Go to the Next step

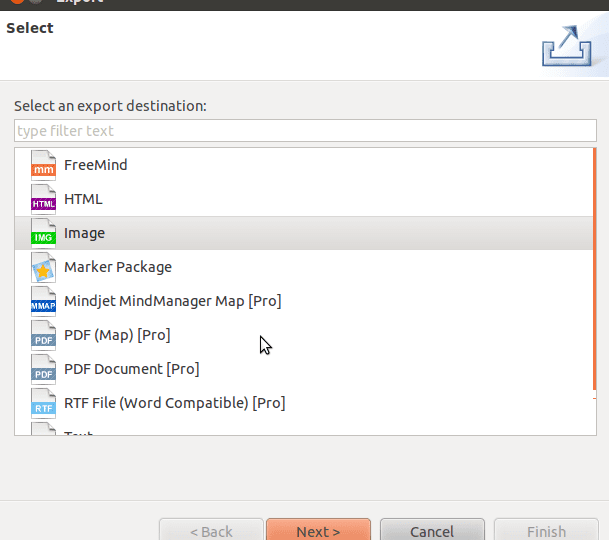[x=318, y=531]
